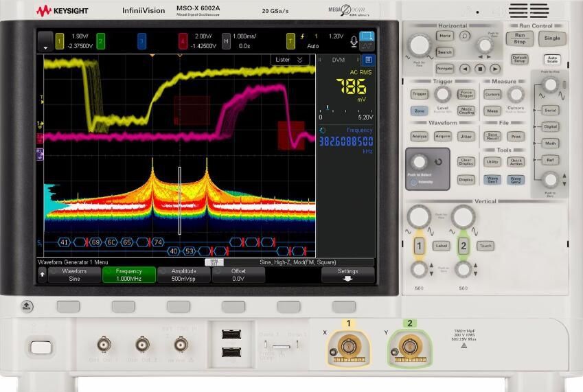
Task: Tap the blue channel 3 indicator on screen
Action: [141, 41]
